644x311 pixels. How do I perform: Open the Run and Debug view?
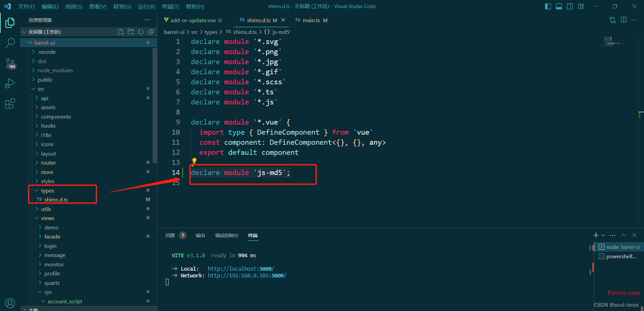(x=10, y=83)
